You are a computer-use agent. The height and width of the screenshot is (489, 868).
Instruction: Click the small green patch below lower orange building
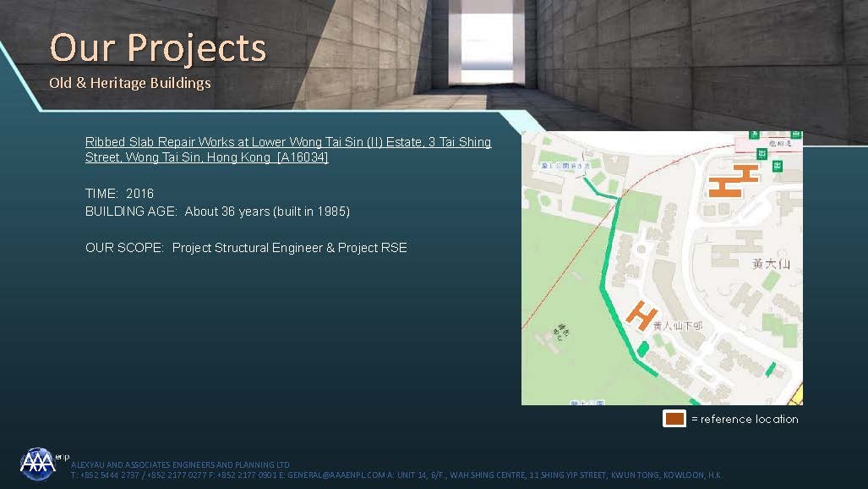(x=641, y=347)
